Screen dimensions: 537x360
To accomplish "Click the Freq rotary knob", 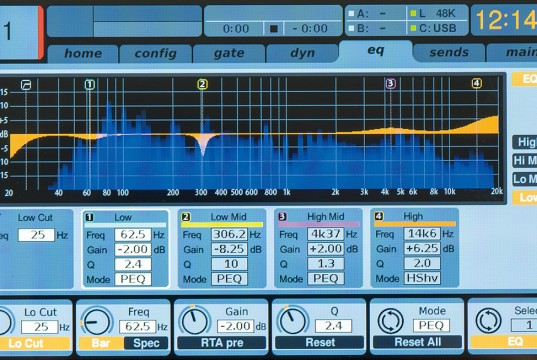I will tap(97, 322).
